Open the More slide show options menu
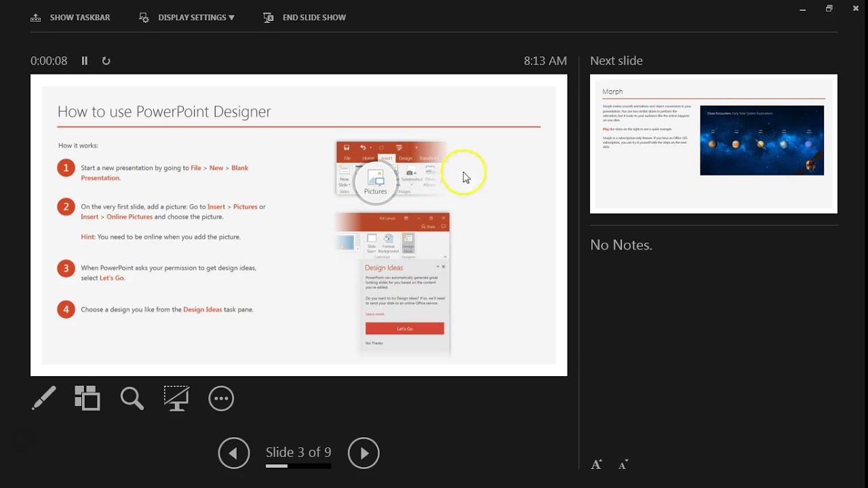This screenshot has height=488, width=868. pyautogui.click(x=221, y=399)
